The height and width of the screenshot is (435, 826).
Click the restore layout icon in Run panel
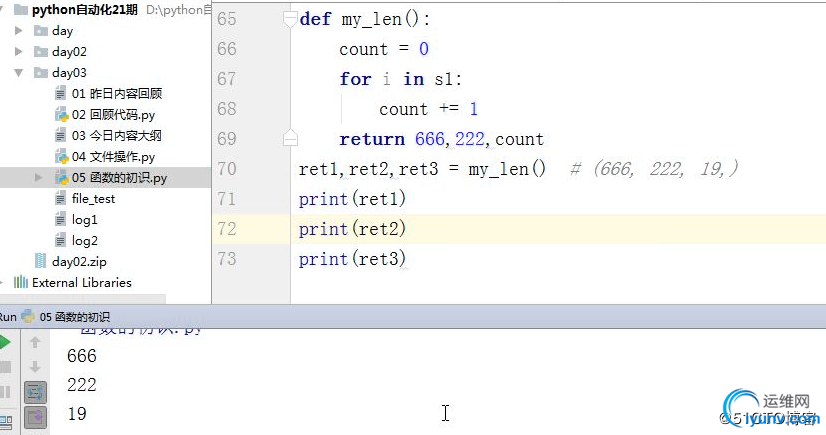point(6,422)
